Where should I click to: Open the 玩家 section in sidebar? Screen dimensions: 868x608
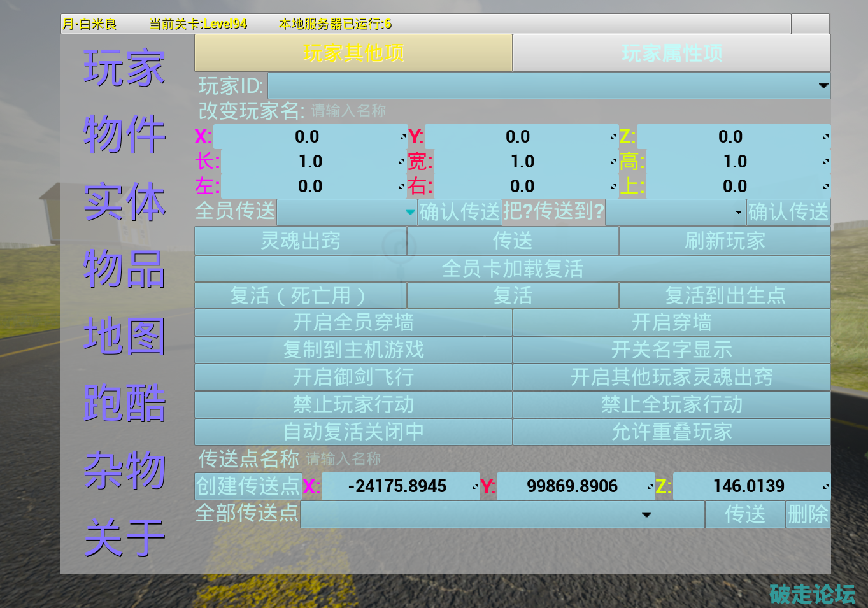pyautogui.click(x=124, y=67)
